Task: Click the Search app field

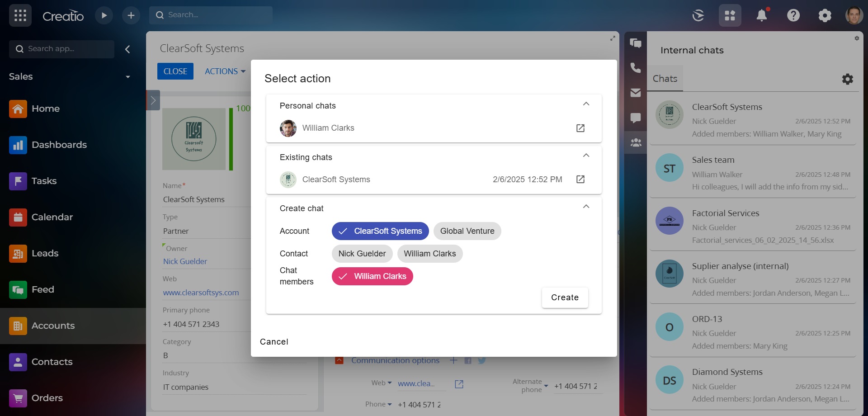Action: 62,49
